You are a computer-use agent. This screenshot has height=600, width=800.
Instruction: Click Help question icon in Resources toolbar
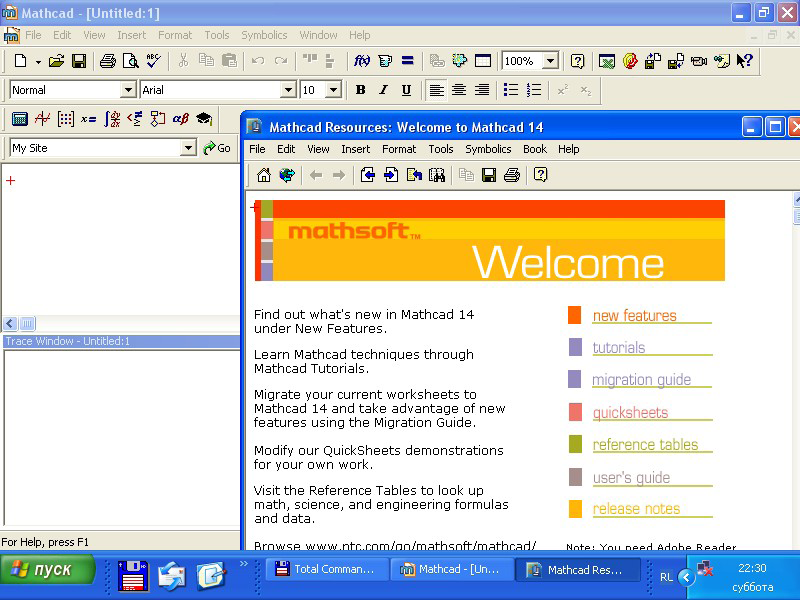[x=540, y=175]
